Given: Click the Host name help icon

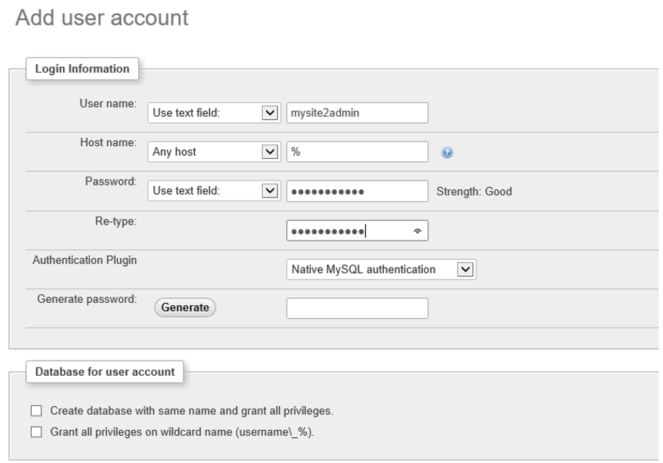Looking at the screenshot, I should point(447,153).
